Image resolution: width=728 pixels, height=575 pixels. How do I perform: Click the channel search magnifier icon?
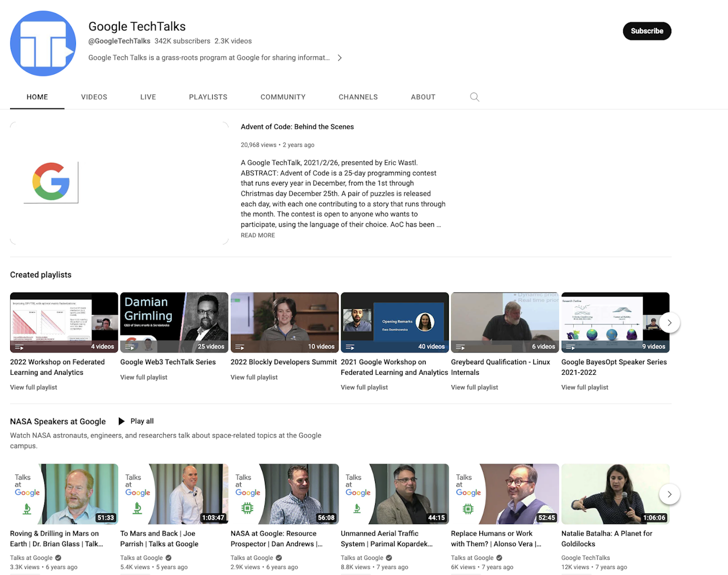point(474,97)
